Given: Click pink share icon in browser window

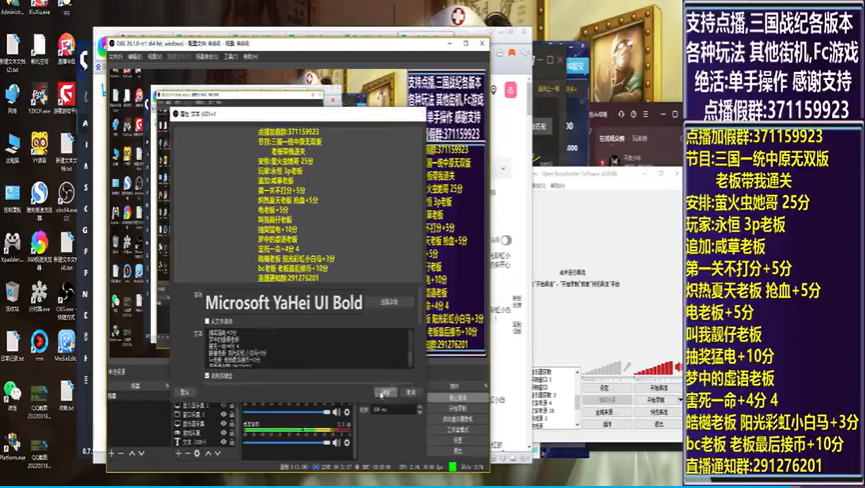Looking at the screenshot, I should pyautogui.click(x=511, y=90).
